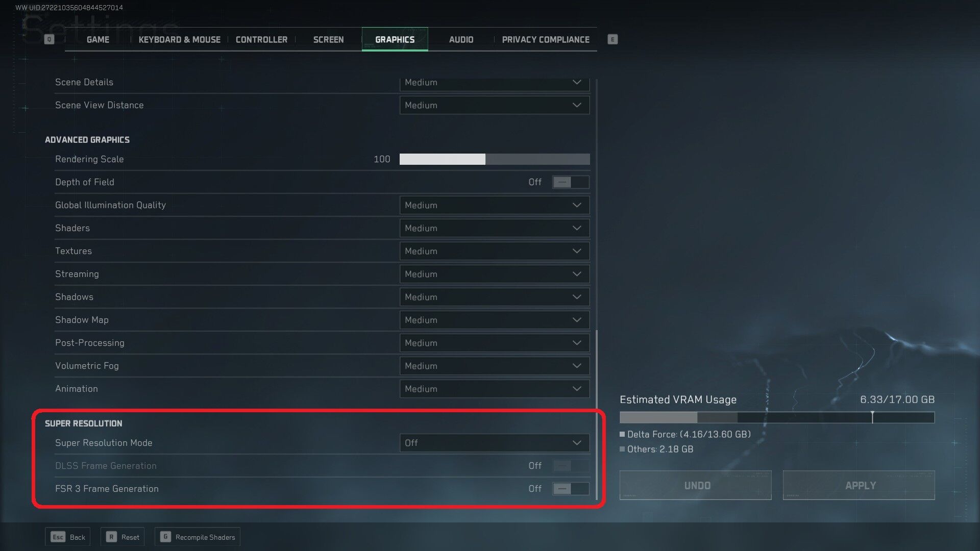Click the E key next-tab icon
This screenshot has height=551, width=980.
[612, 39]
